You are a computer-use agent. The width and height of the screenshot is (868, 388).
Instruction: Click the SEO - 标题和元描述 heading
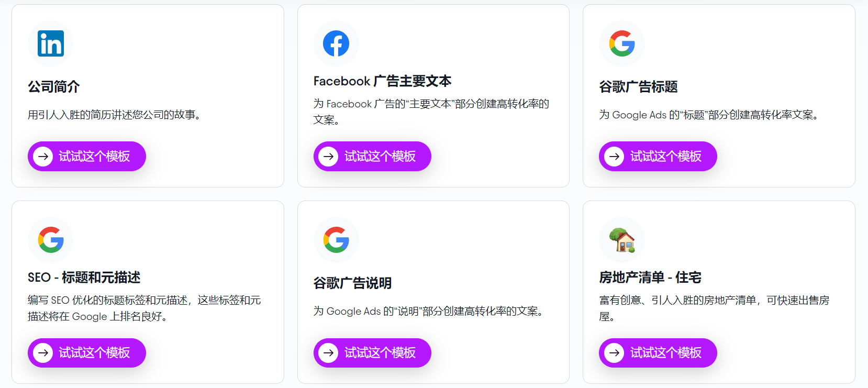(x=84, y=278)
